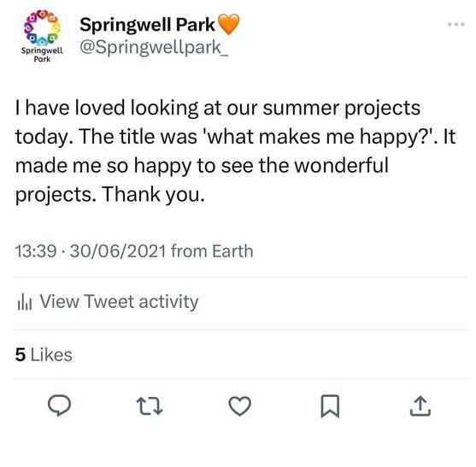Click the orange heart emoji beside name
The height and width of the screenshot is (467, 476).
coord(228,24)
